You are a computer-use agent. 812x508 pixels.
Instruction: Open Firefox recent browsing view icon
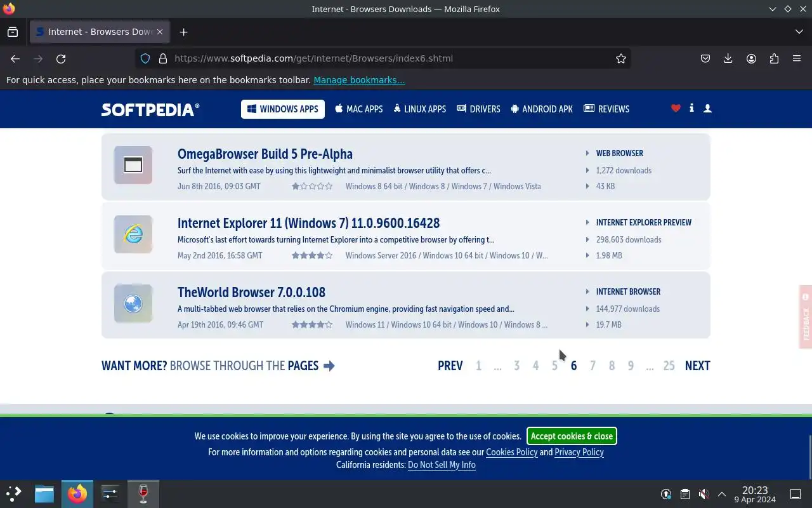pyautogui.click(x=13, y=32)
